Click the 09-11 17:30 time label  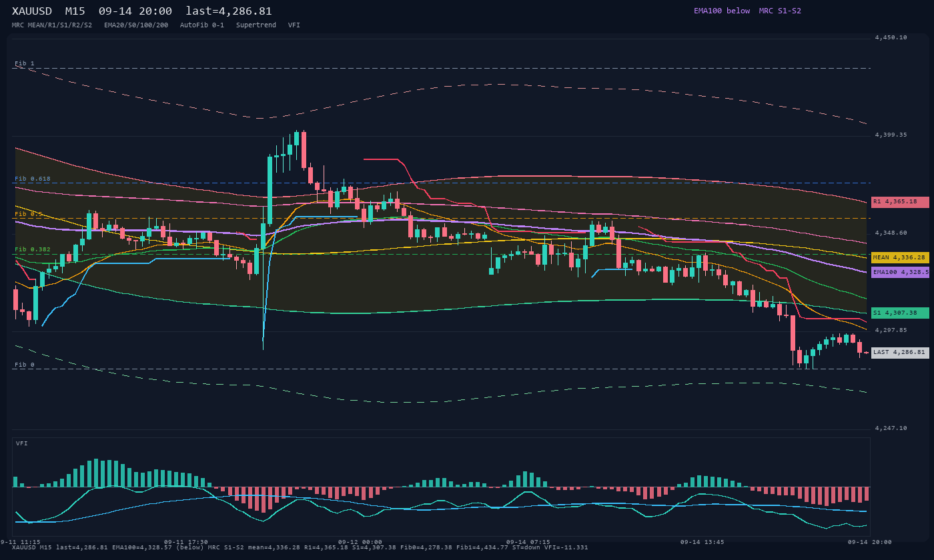click(186, 542)
